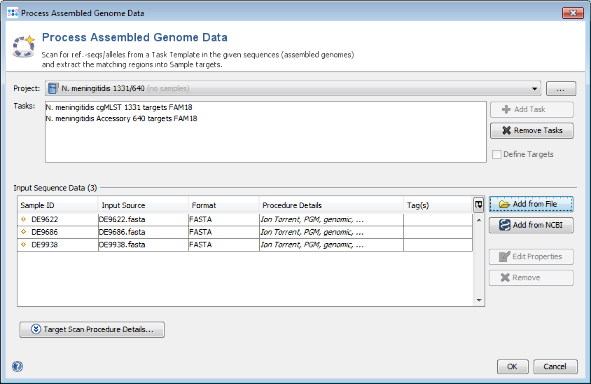The height and width of the screenshot is (384, 591).
Task: Click the help question mark icon
Action: 17,366
